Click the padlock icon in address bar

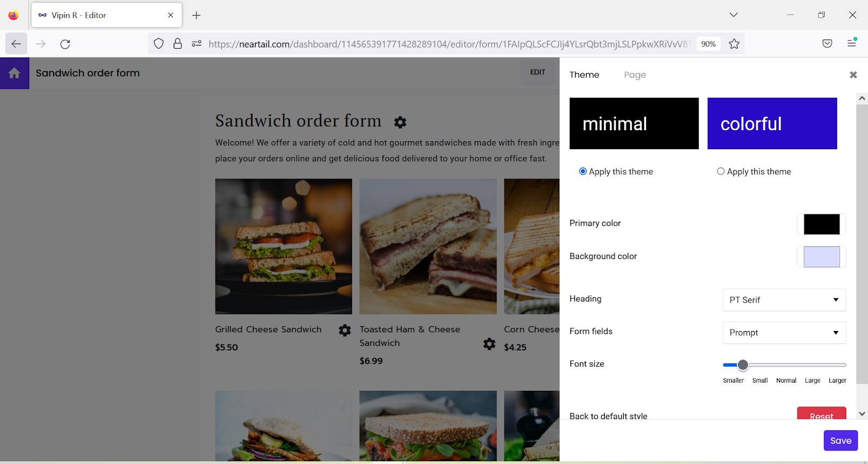177,43
